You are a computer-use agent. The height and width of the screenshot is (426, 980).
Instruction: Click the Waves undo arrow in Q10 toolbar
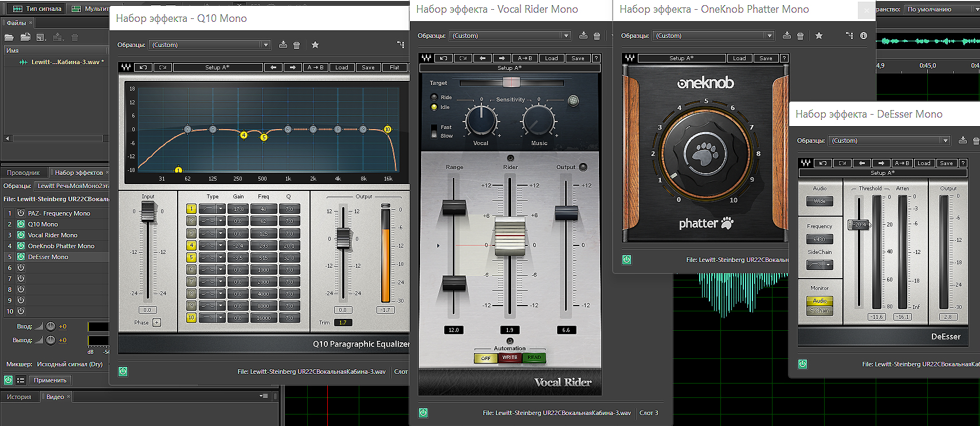tap(143, 68)
